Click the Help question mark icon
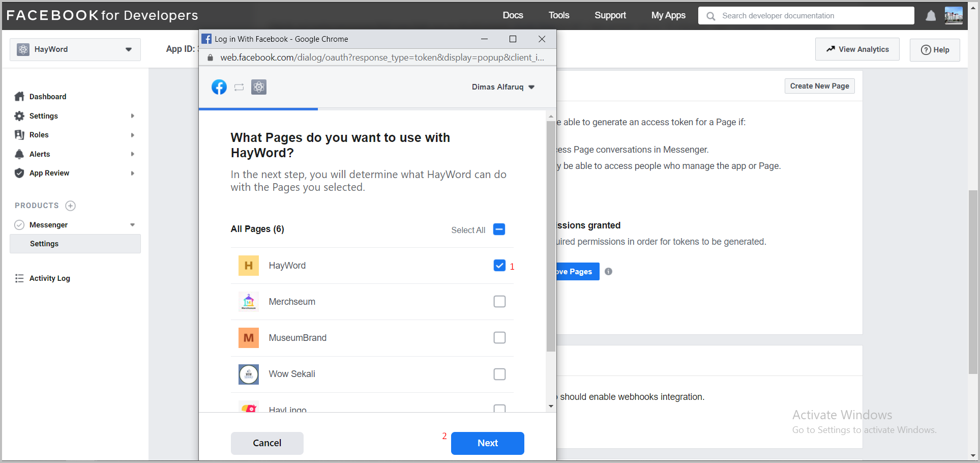Screen dimensions: 980x463 tap(926, 50)
